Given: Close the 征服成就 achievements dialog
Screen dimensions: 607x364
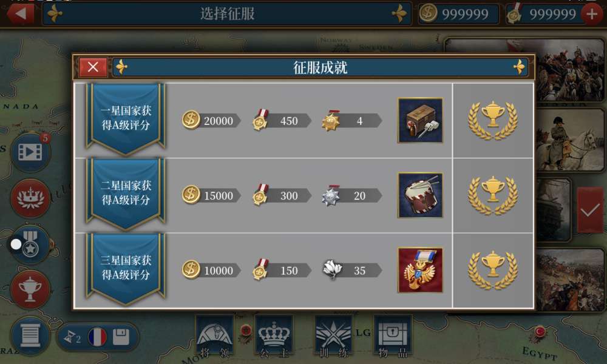Looking at the screenshot, I should tap(93, 67).
